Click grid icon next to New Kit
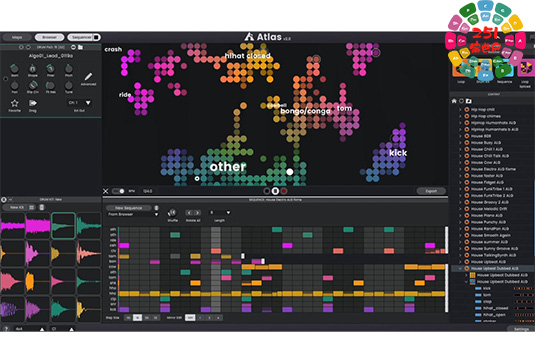This screenshot has width=535, height=363. click(x=32, y=207)
